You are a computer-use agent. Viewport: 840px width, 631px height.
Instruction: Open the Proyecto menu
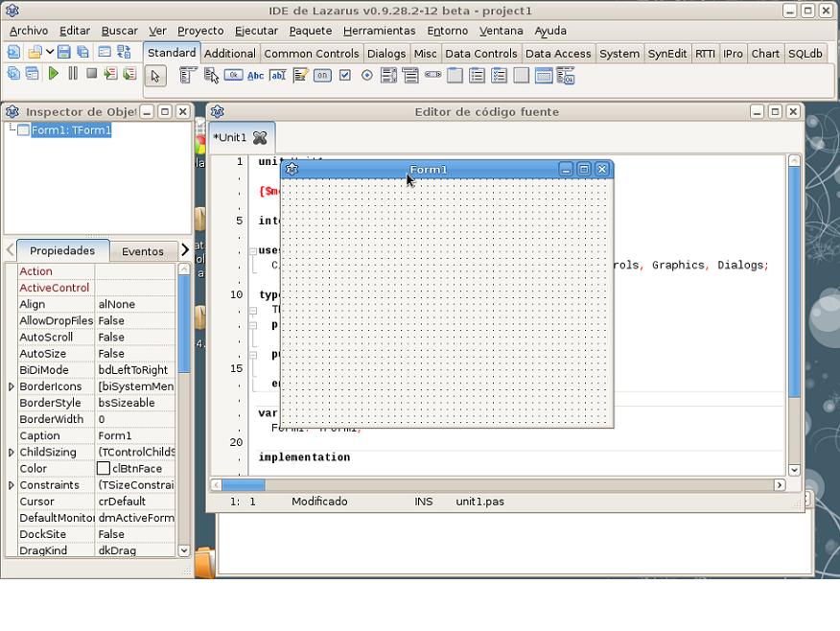200,31
